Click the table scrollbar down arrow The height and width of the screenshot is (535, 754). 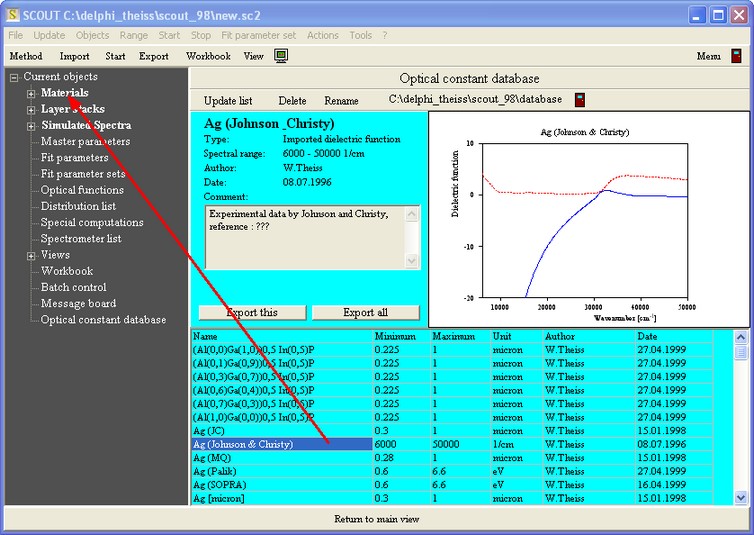click(x=740, y=496)
